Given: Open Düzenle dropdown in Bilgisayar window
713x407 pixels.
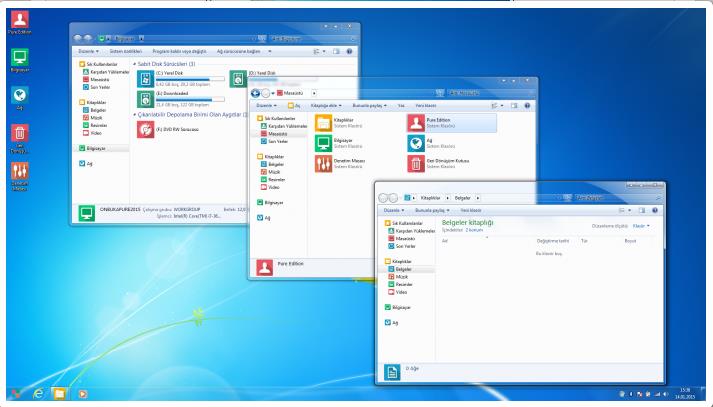Looking at the screenshot, I should 88,51.
